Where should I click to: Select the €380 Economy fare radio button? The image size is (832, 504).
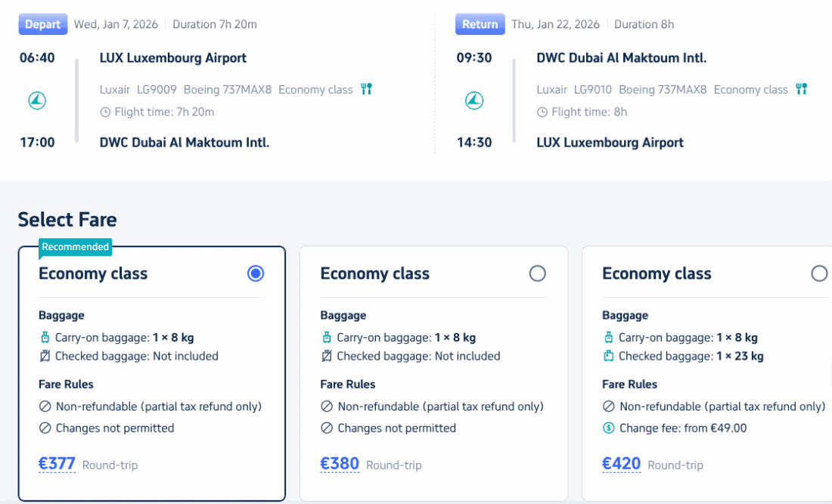click(x=537, y=274)
